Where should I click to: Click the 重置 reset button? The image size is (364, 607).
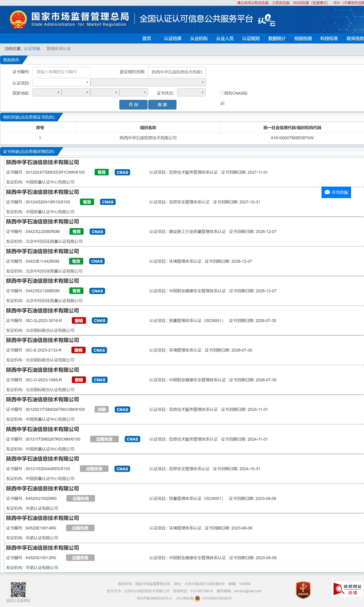(162, 104)
